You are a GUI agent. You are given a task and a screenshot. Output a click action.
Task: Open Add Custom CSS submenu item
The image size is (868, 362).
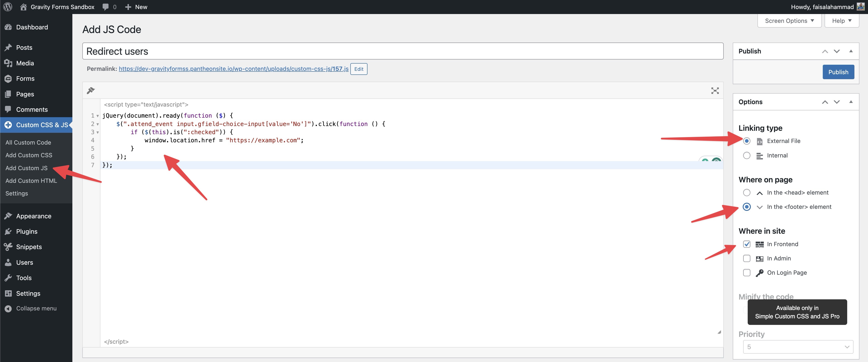coord(29,155)
